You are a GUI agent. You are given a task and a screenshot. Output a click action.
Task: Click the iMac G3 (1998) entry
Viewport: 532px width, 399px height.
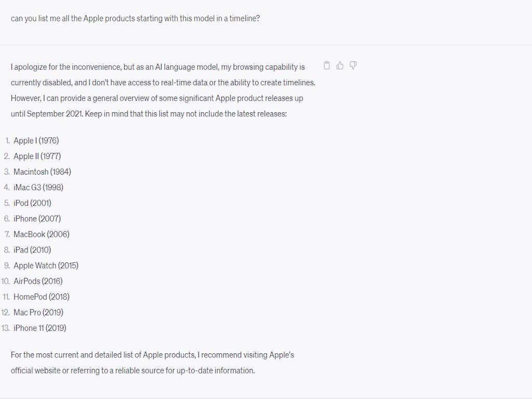click(x=38, y=187)
